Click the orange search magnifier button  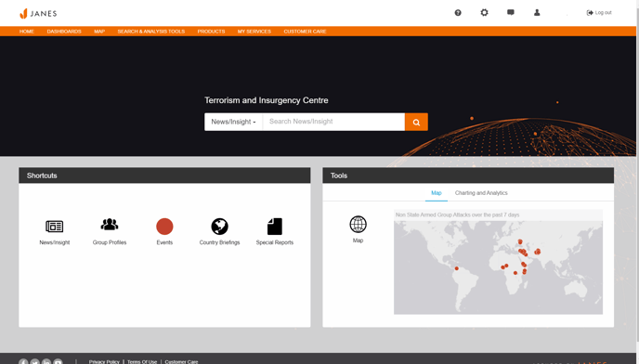[x=416, y=122]
